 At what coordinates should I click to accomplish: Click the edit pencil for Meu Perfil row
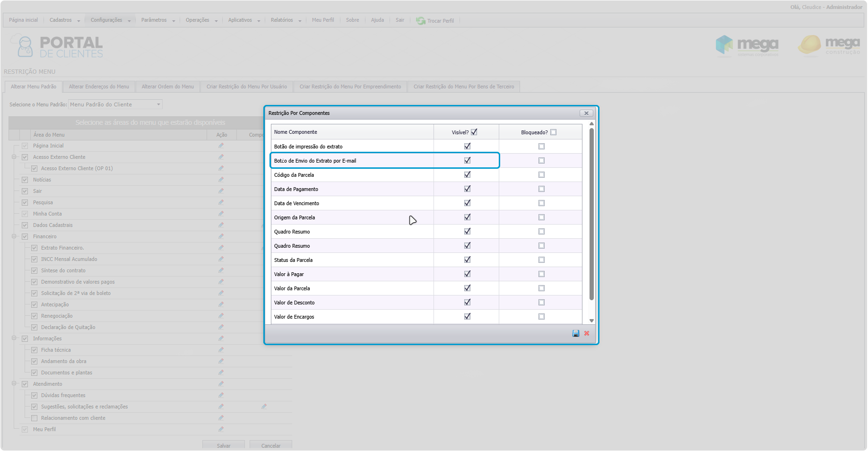[x=221, y=429]
